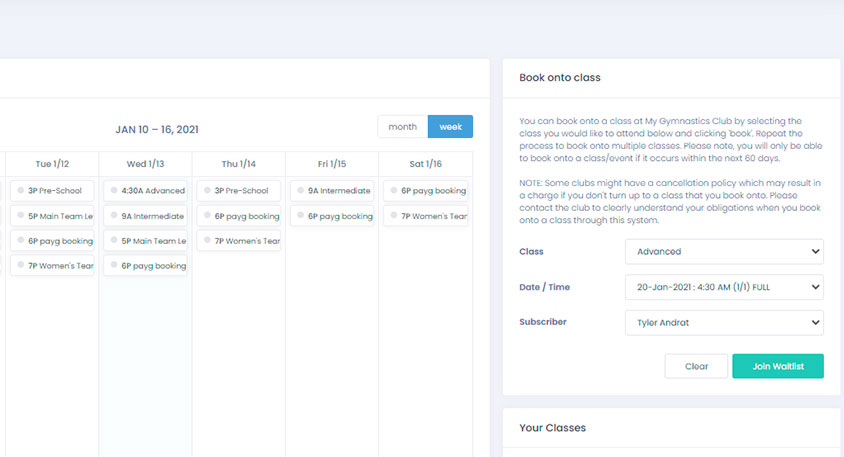
Task: Open the Subscriber dropdown for Tyler Andrat
Action: [x=724, y=322]
